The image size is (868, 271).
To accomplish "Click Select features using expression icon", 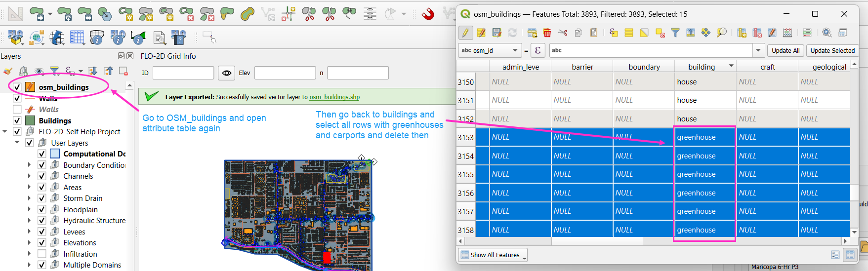I will (x=613, y=33).
